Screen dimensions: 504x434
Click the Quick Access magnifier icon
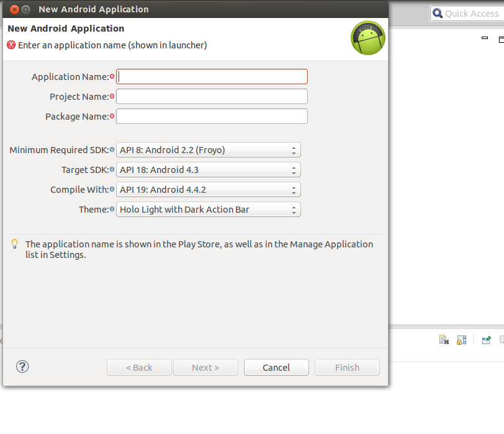coord(437,14)
